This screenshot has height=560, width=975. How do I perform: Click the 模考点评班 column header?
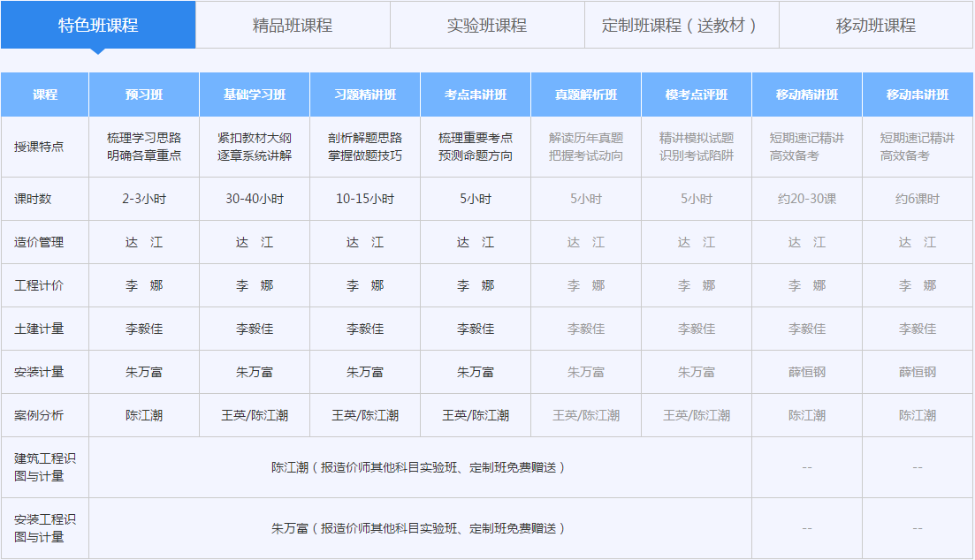tap(697, 95)
